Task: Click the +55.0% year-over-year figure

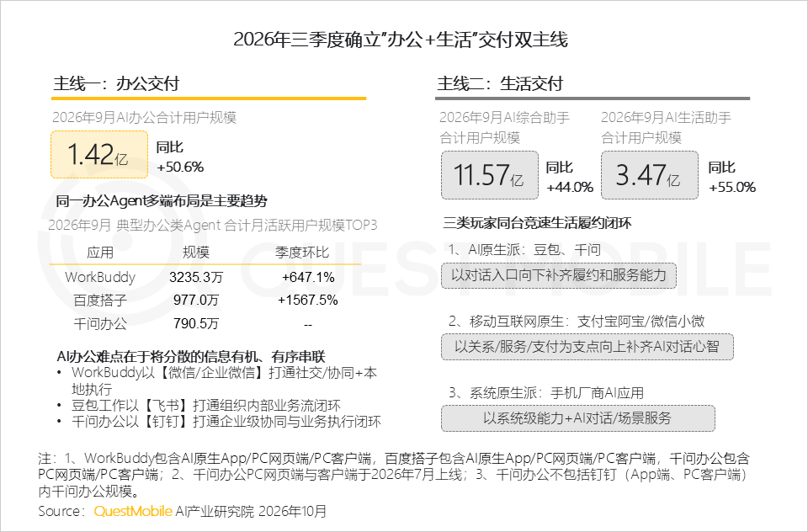Action: coord(732,187)
